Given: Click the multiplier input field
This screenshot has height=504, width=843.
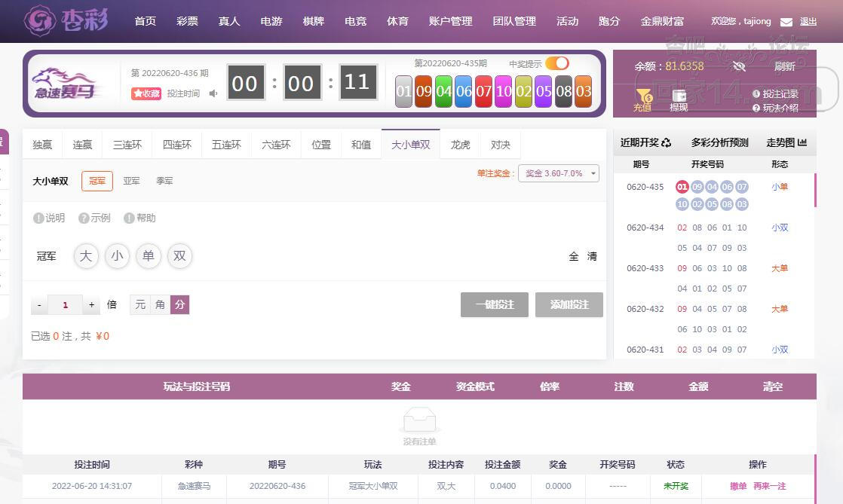Looking at the screenshot, I should click(65, 304).
